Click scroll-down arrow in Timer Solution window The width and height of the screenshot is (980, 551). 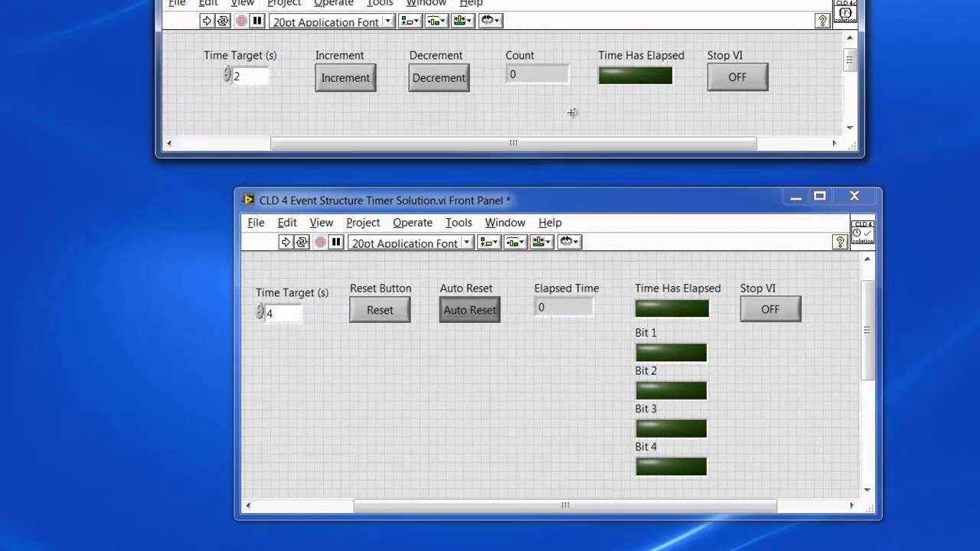tap(867, 490)
